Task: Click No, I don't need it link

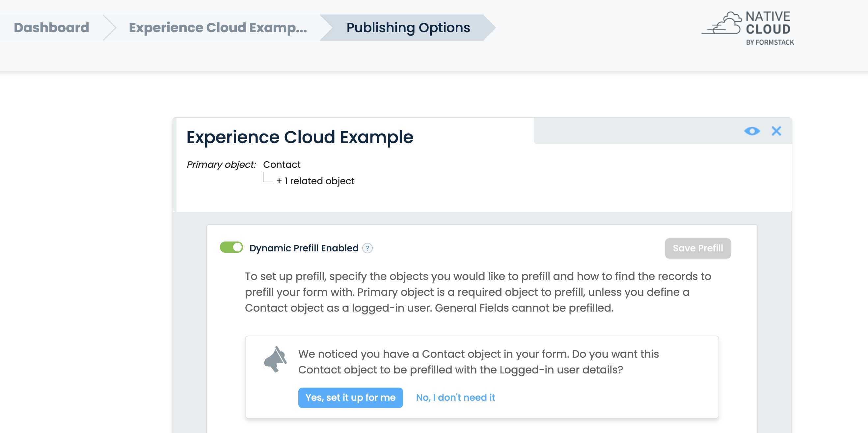Action: click(x=455, y=398)
